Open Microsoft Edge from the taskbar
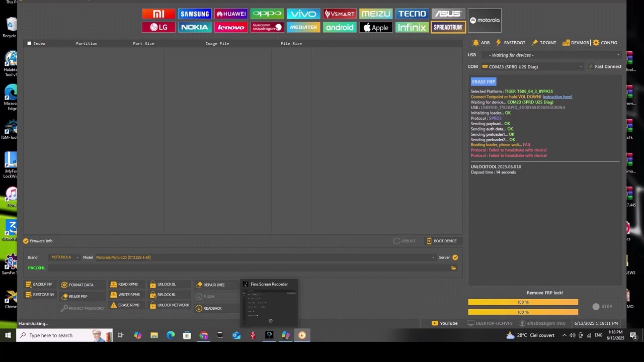 (x=171, y=335)
